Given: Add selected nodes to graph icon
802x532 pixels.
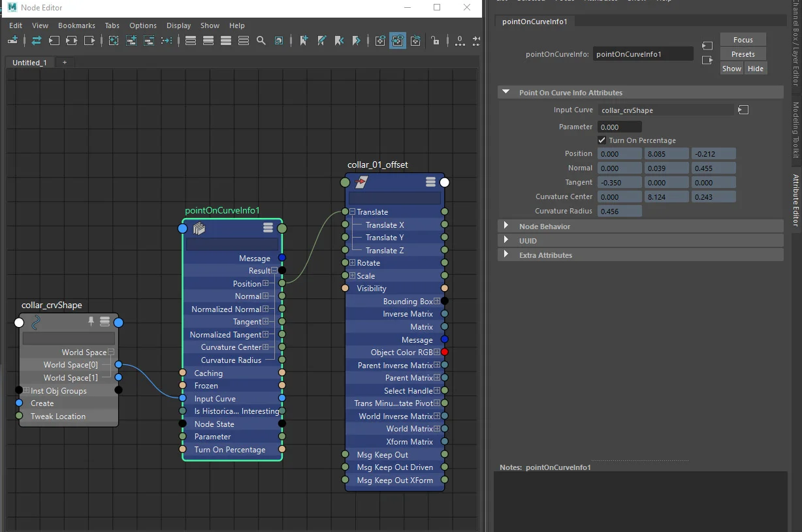Looking at the screenshot, I should 131,40.
